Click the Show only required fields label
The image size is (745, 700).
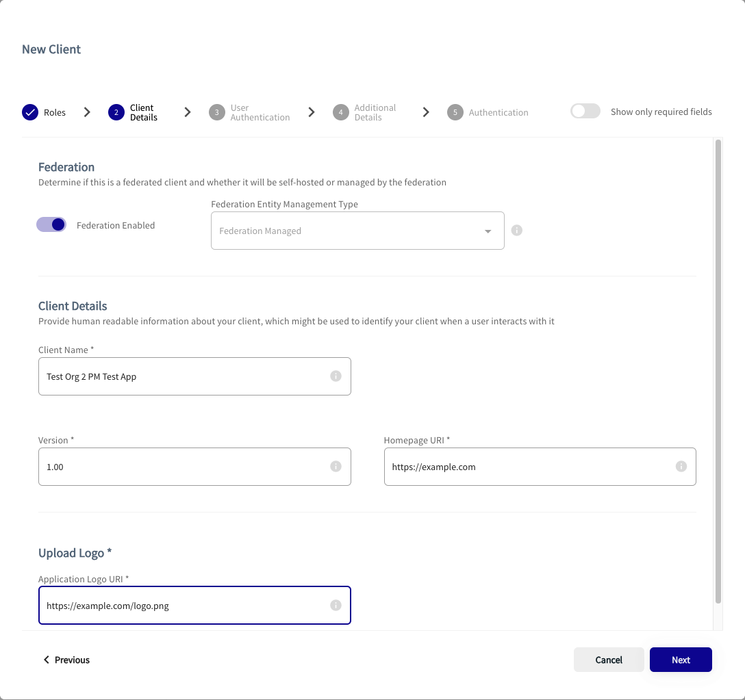click(x=661, y=112)
